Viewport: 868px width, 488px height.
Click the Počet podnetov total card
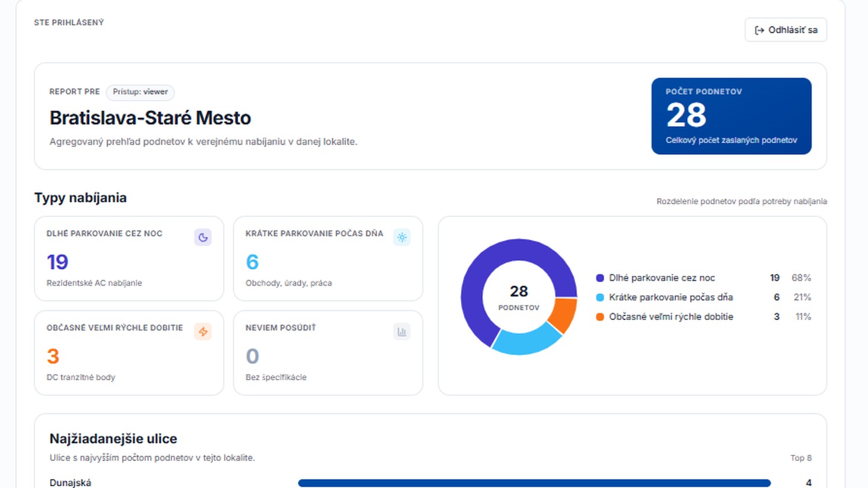coord(731,116)
